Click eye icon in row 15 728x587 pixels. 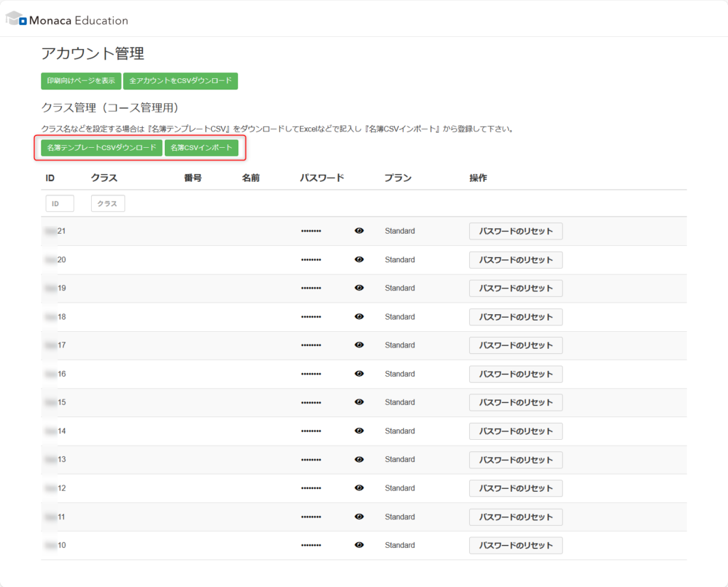pyautogui.click(x=359, y=402)
